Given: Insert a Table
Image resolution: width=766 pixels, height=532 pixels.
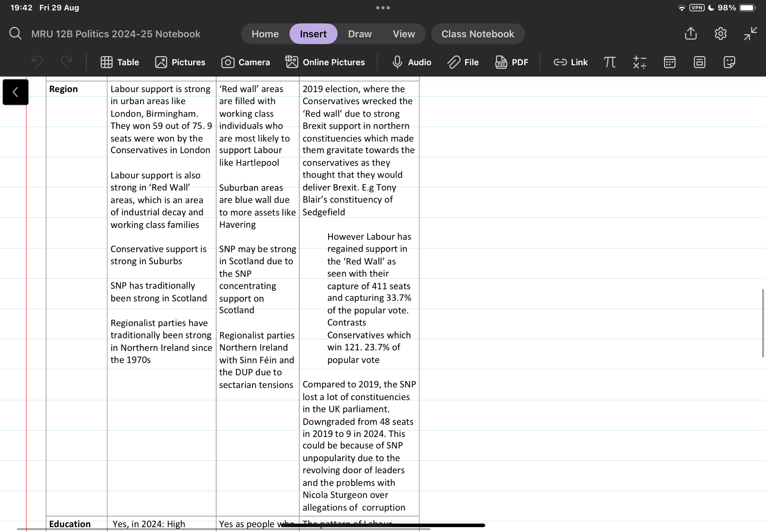Looking at the screenshot, I should (x=120, y=62).
